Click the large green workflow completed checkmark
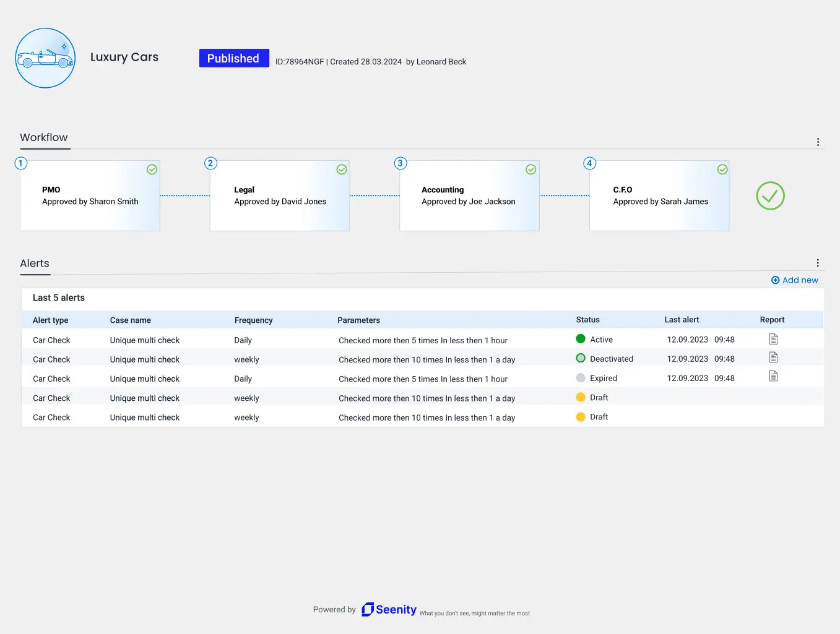 point(770,196)
